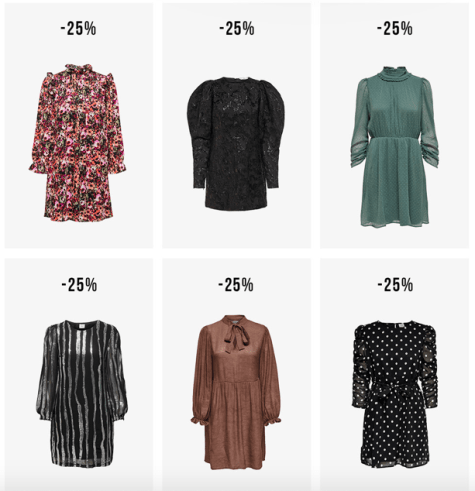Click -25% label above striped dress
Screen dimensions: 475x491
tap(79, 285)
